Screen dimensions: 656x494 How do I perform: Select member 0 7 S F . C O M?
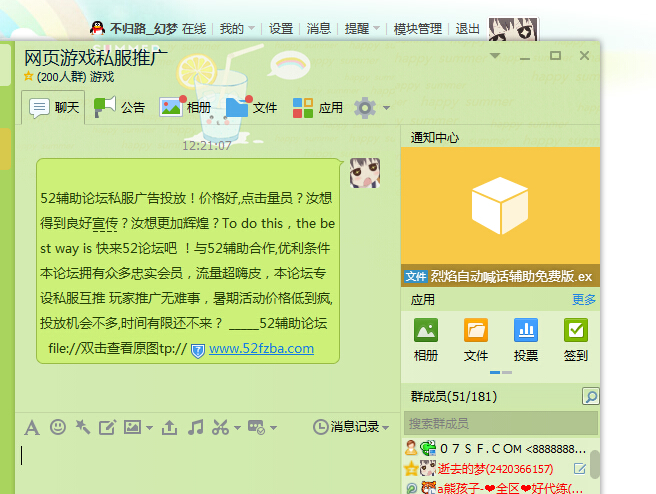(496, 449)
